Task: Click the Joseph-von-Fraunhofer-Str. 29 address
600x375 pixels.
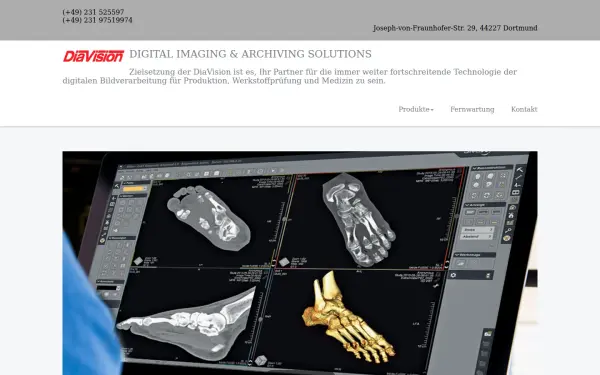Action: (455, 28)
